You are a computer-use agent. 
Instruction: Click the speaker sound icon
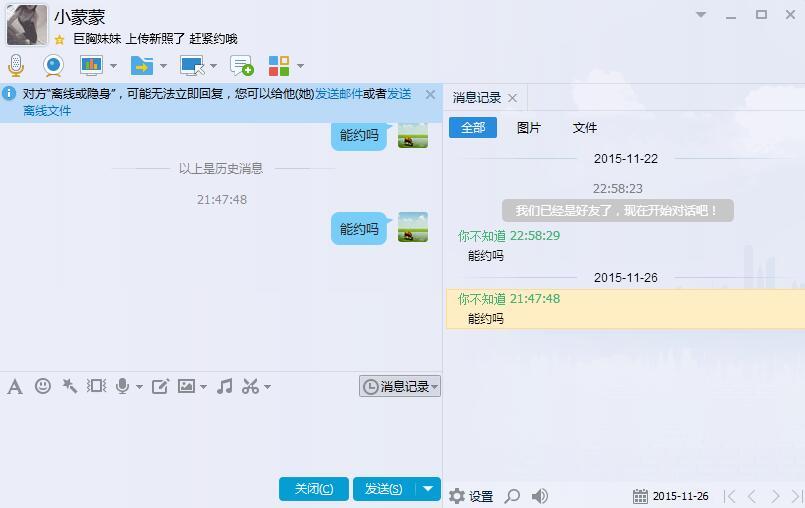pos(539,496)
